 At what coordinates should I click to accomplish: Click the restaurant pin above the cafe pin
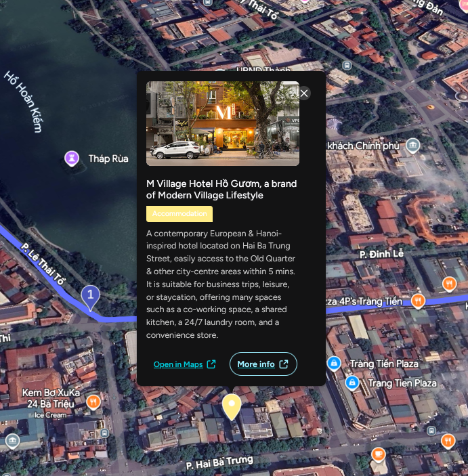[x=448, y=441]
